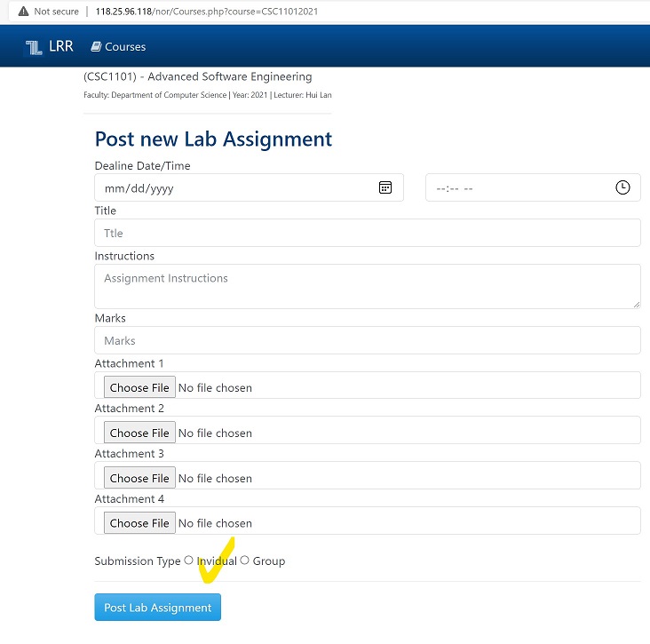650x644 pixels.
Task: Choose a file for Attachment 1
Action: pos(139,388)
